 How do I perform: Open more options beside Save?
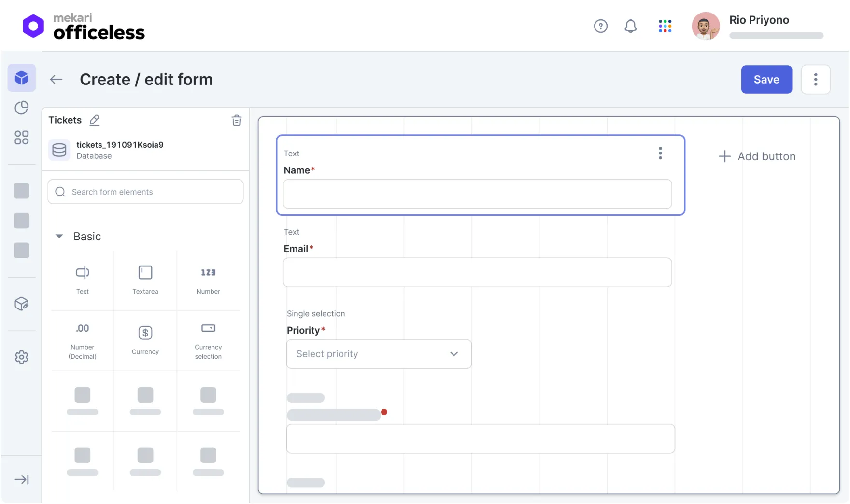[815, 80]
